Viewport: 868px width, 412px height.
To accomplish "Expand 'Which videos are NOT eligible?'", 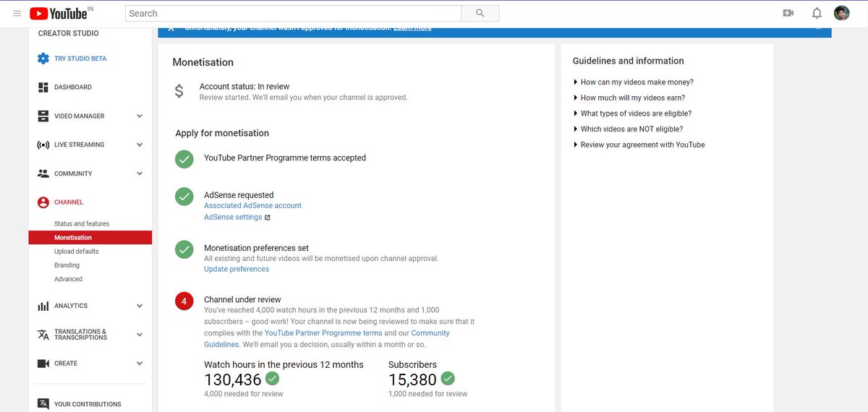I will pos(628,129).
